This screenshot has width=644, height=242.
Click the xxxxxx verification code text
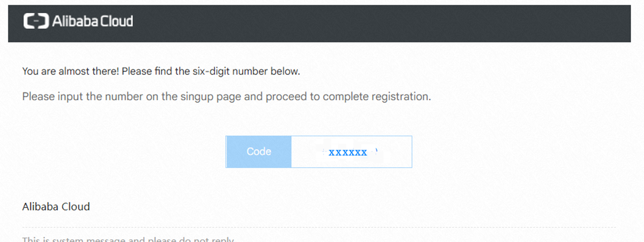tap(348, 152)
